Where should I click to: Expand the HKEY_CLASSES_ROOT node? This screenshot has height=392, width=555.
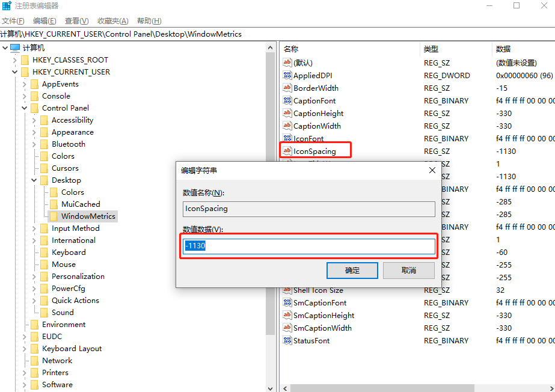point(15,60)
